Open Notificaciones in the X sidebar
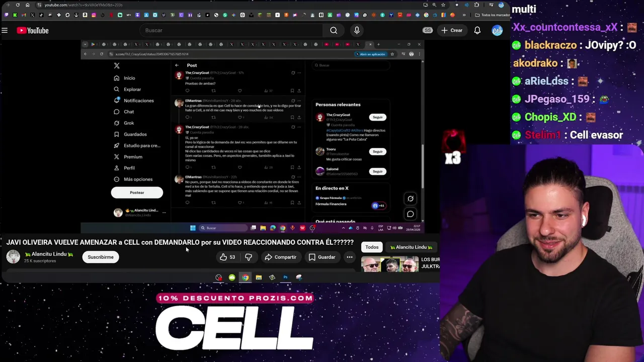 coord(134,101)
